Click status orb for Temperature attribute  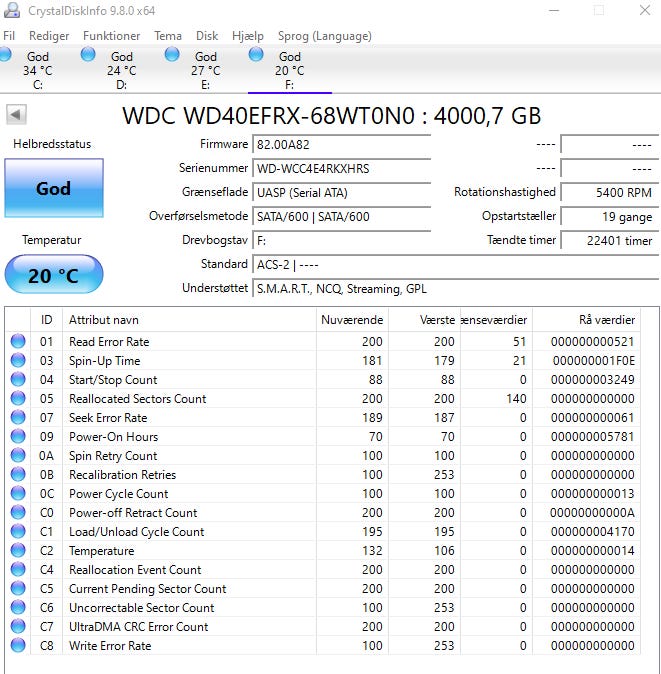pos(18,551)
